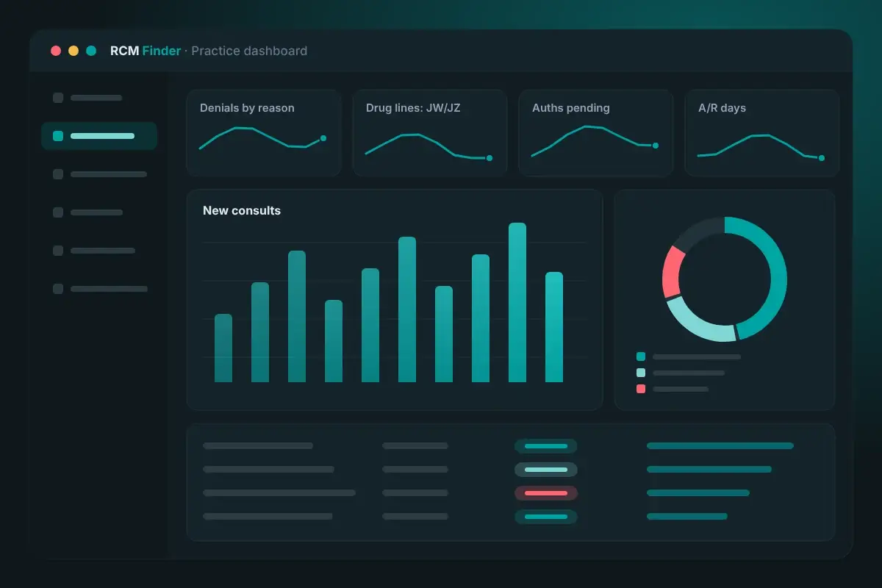Open the topmost sidebar item above the highlighted one
The width and height of the screenshot is (882, 588).
[88, 98]
